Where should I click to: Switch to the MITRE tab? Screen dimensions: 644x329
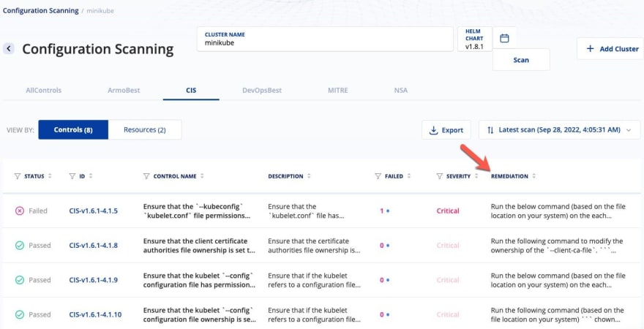(337, 90)
